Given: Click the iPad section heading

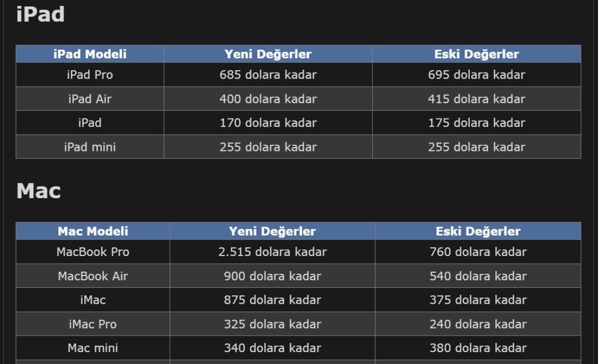Looking at the screenshot, I should [40, 14].
